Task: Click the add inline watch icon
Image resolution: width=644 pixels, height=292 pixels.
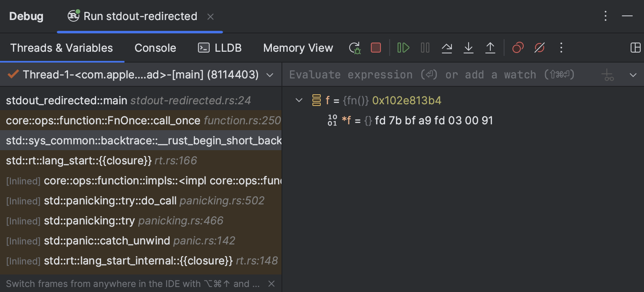Action: [608, 75]
